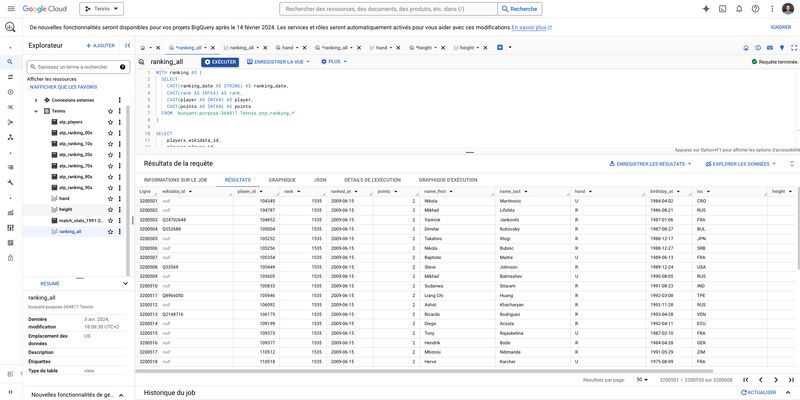The image size is (800, 400).
Task: Click the Gemini AI sparkle icon
Action: click(706, 8)
